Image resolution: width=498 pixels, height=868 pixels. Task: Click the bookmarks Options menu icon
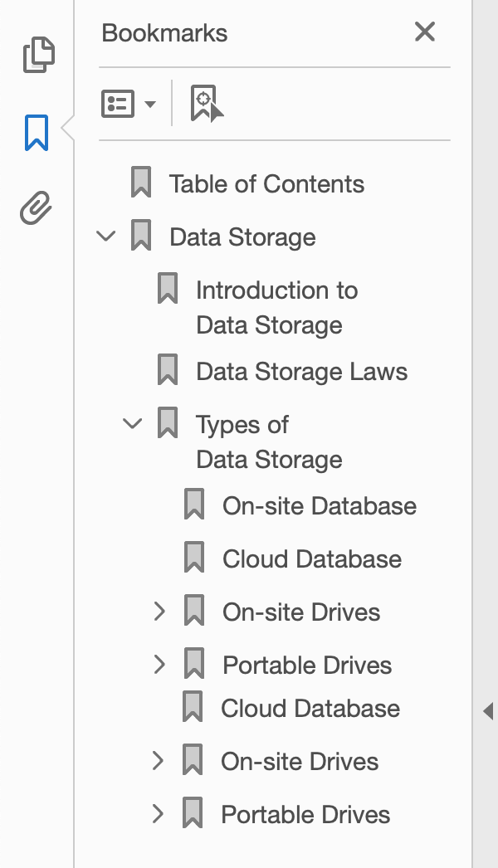(118, 102)
